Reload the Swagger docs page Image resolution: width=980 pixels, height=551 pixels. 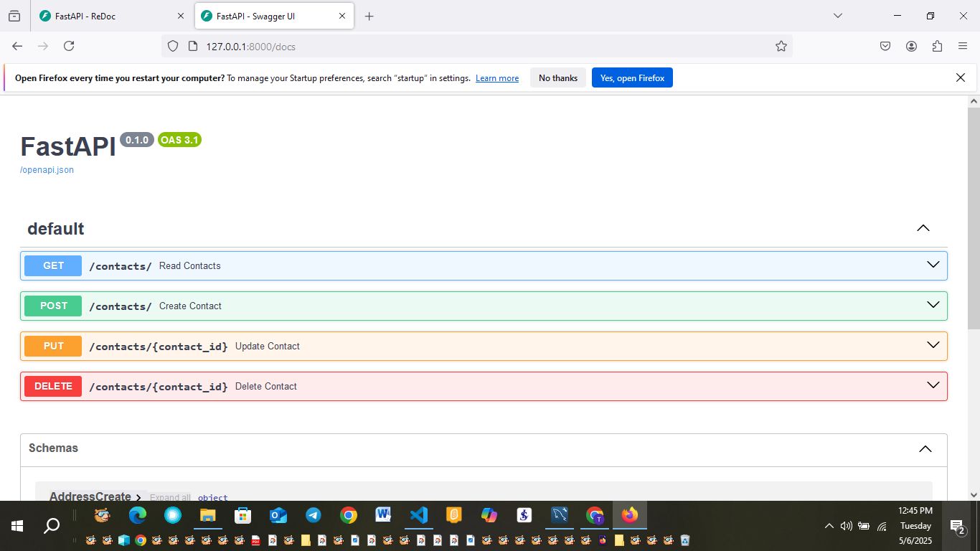click(x=69, y=46)
